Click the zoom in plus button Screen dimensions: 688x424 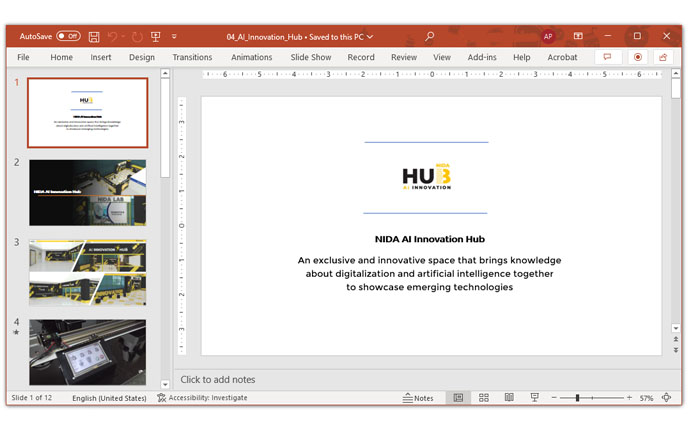pyautogui.click(x=629, y=398)
